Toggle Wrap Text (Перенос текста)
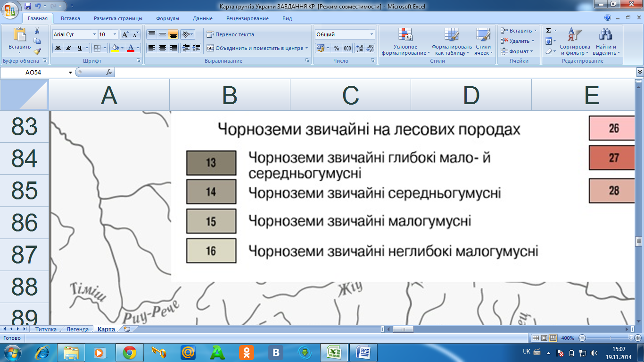 pos(230,34)
